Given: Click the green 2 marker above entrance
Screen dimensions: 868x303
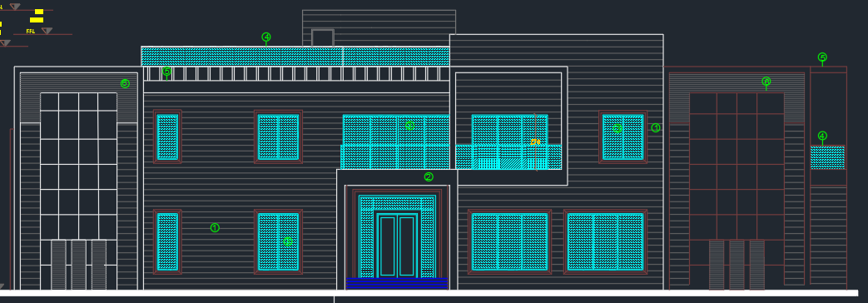Looking at the screenshot, I should tap(429, 177).
